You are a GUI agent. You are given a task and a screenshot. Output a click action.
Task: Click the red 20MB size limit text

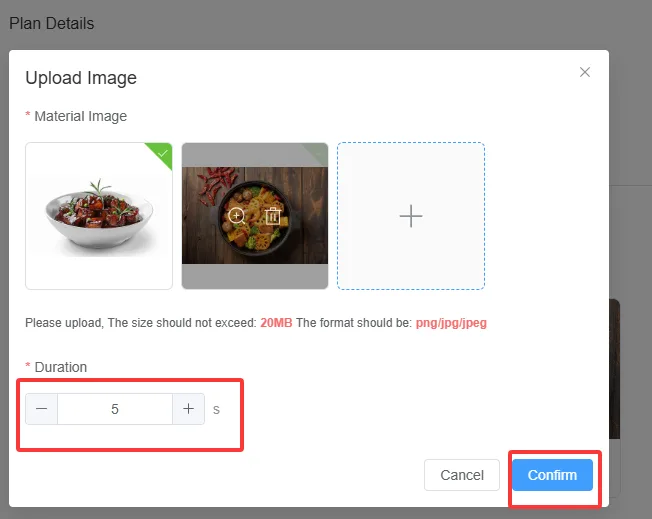click(x=276, y=323)
